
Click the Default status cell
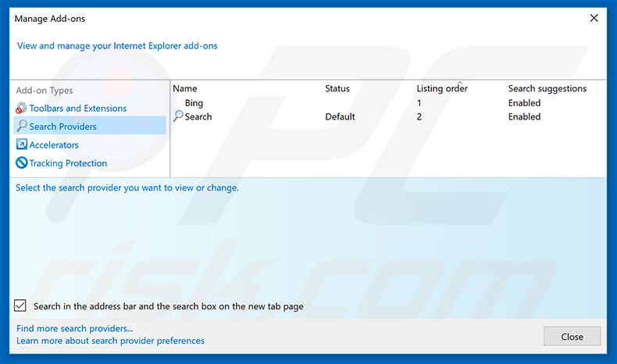click(340, 116)
